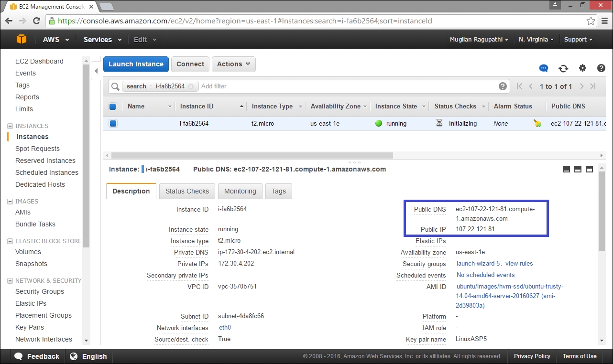Image resolution: width=613 pixels, height=364 pixels.
Task: Click the green running state indicator
Action: [379, 123]
